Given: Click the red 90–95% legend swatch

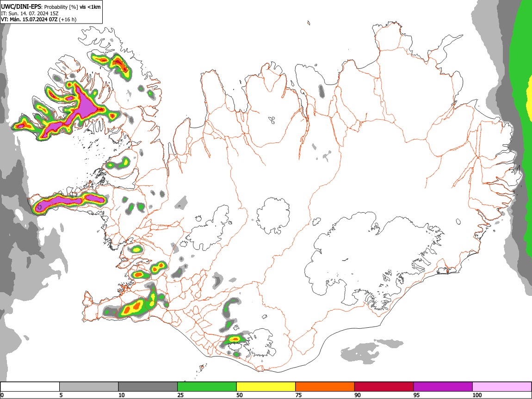Looking at the screenshot, I should [384, 387].
